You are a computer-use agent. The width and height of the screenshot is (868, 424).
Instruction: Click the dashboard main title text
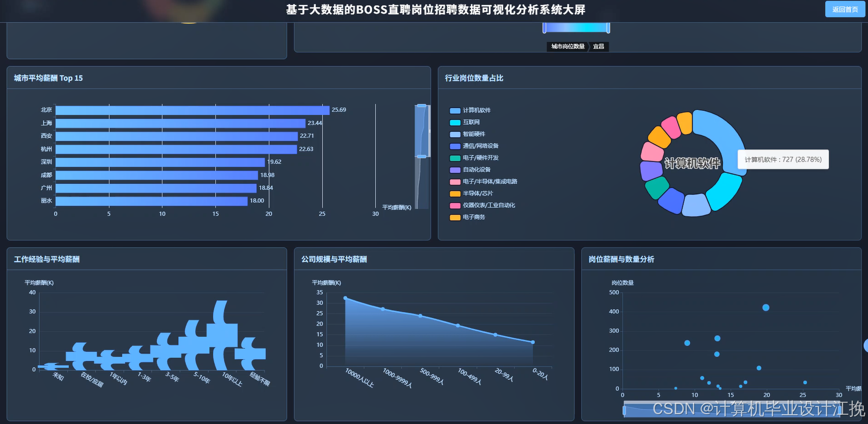[x=436, y=10]
